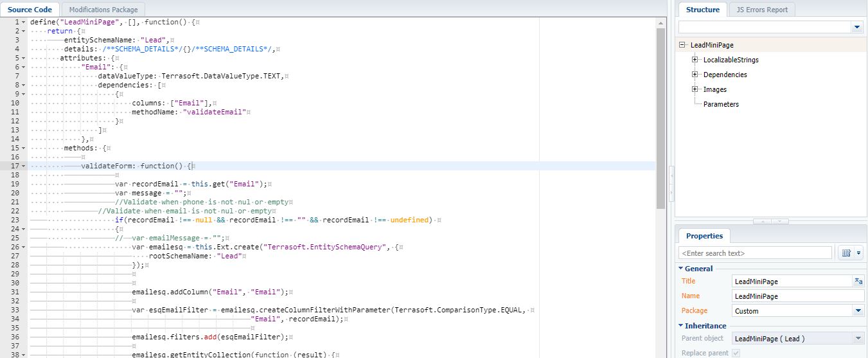The height and width of the screenshot is (358, 868).
Task: Fold code at line 2 gutter arrow
Action: tap(24, 31)
